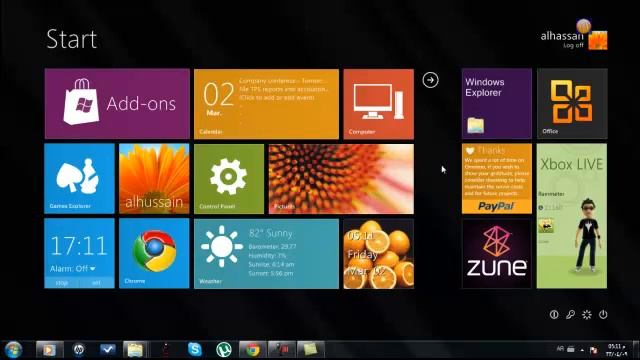Click the taskbar clock
The height and width of the screenshot is (360, 640).
point(616,350)
